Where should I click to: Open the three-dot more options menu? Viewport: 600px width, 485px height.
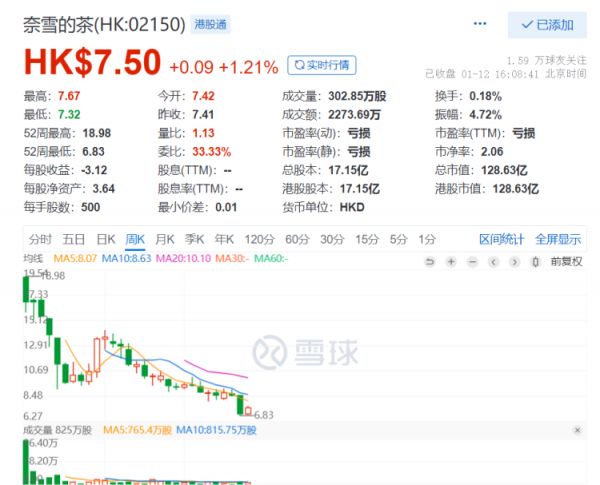pyautogui.click(x=481, y=23)
